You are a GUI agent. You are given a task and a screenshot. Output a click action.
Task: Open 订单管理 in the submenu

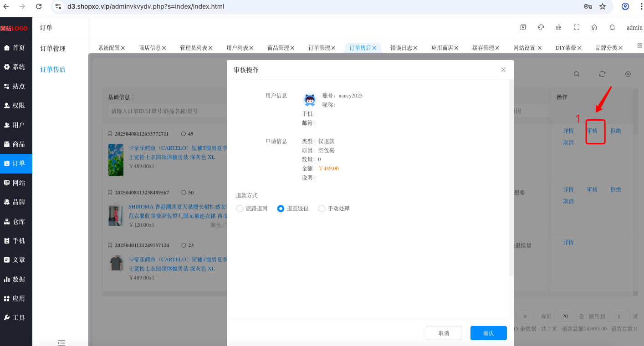coord(53,49)
